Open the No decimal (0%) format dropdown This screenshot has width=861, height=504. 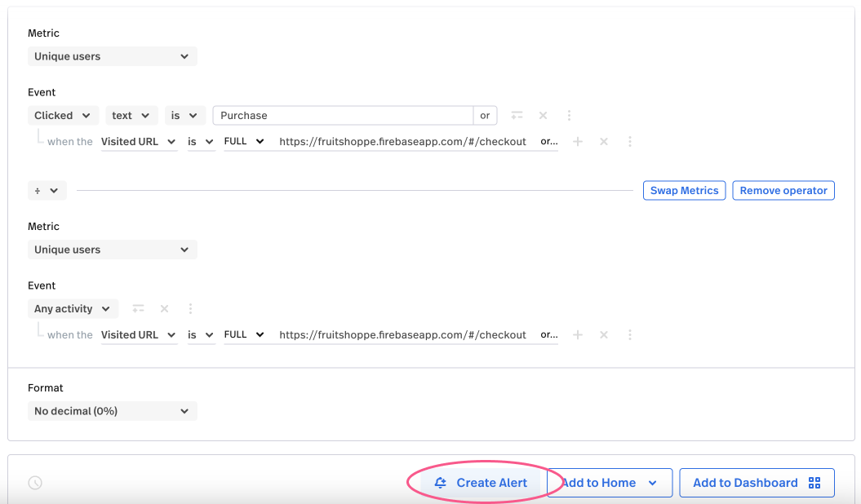112,410
